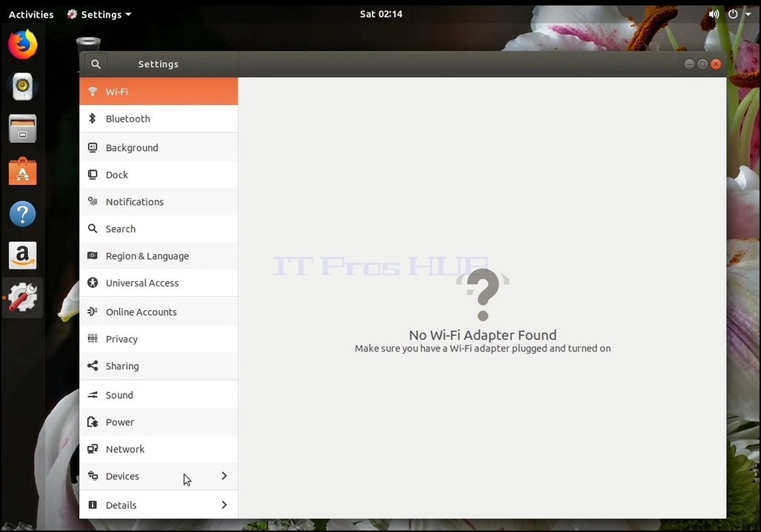Open the clock showing Sat 02:14
The image size is (761, 532).
click(381, 14)
